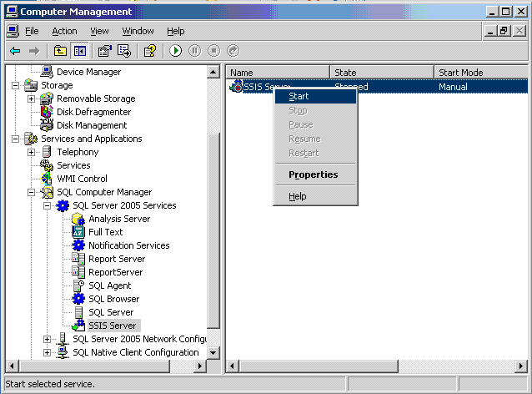This screenshot has width=532, height=394.
Task: Click the Export List toolbar icon
Action: point(124,51)
